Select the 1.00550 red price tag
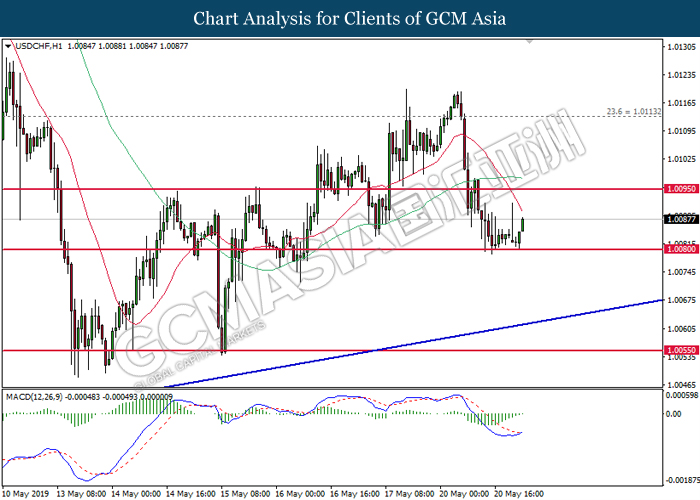Viewport: 700px width, 500px height. (679, 350)
